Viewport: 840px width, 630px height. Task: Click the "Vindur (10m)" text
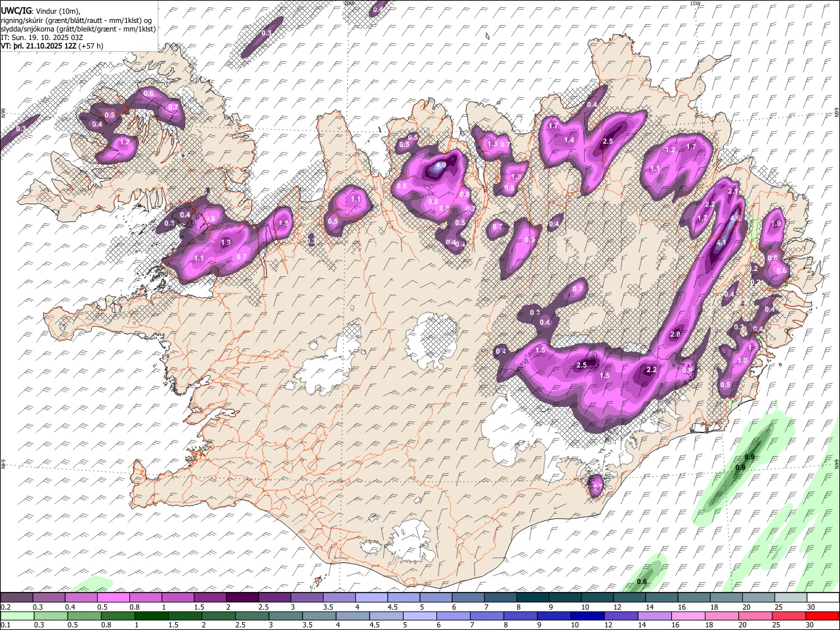(57, 10)
